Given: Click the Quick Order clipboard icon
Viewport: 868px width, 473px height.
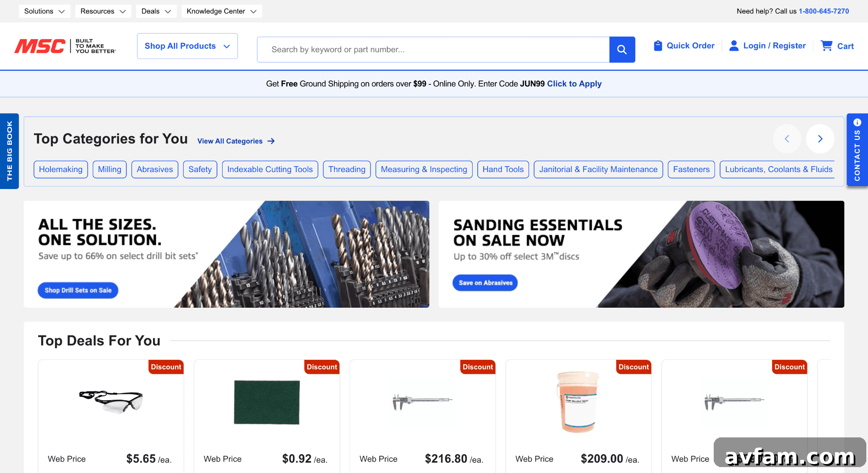Looking at the screenshot, I should (x=658, y=46).
